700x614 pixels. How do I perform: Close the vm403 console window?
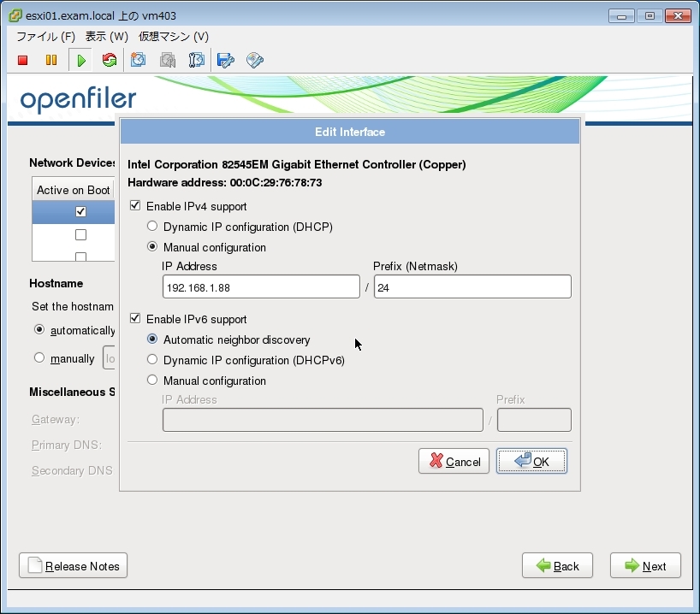pos(678,16)
